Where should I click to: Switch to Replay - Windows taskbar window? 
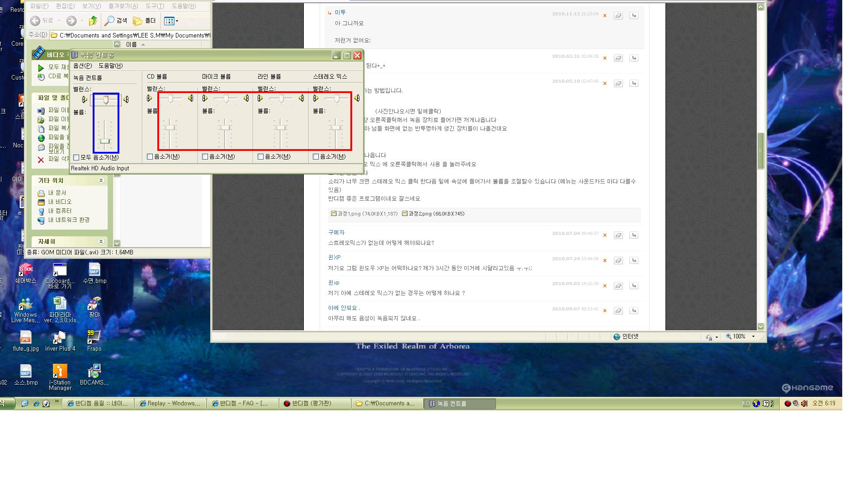[x=170, y=404]
